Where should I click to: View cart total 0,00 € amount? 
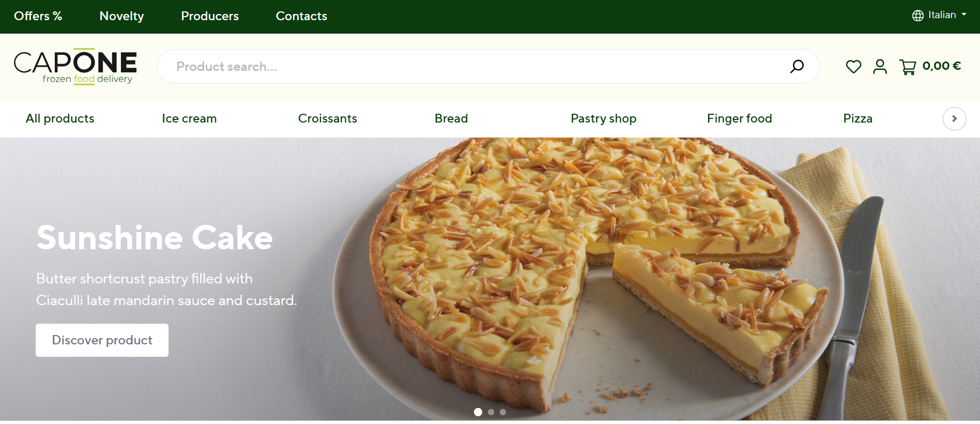942,66
